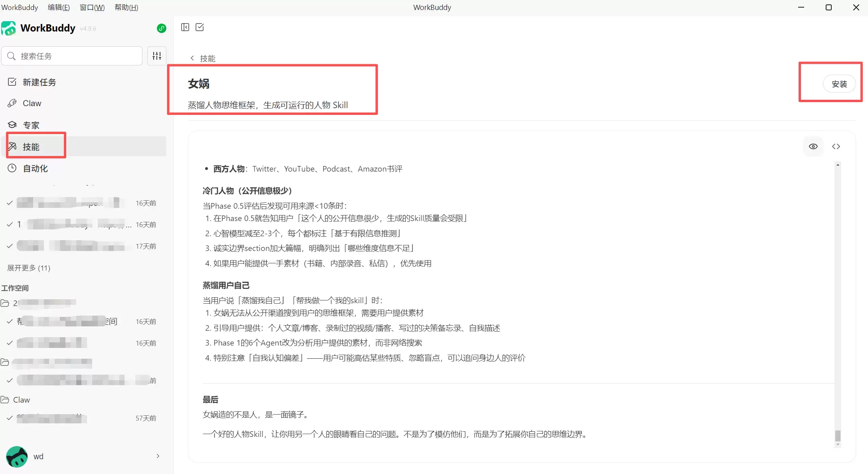Screen dimensions: 868x474
Task: Return to 技能 list via back link
Action: point(203,58)
